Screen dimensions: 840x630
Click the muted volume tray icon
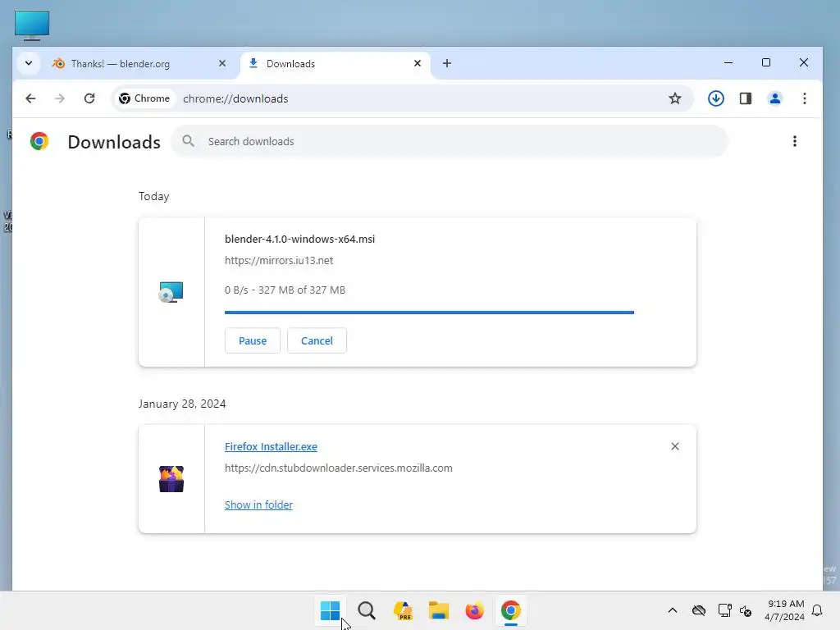pos(746,610)
